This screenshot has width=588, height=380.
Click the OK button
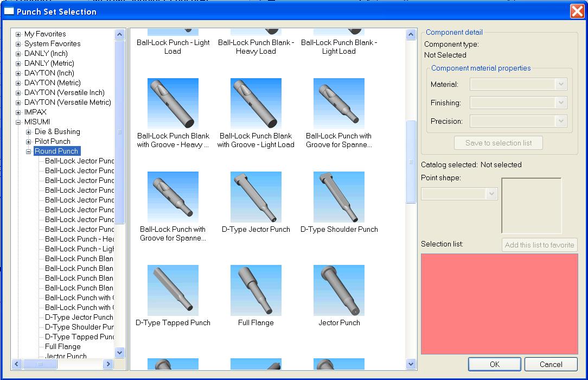point(494,364)
